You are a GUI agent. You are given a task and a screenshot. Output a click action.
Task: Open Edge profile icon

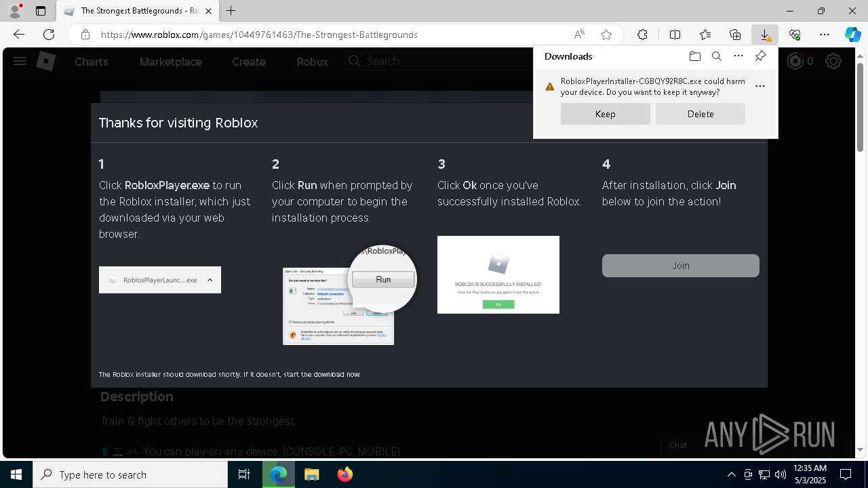click(x=15, y=11)
